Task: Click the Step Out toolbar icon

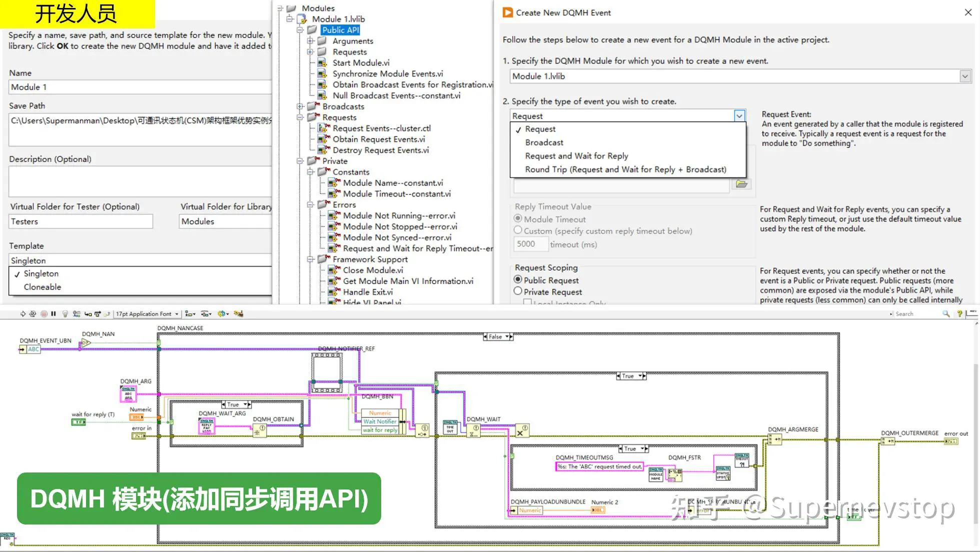Action: 107,314
